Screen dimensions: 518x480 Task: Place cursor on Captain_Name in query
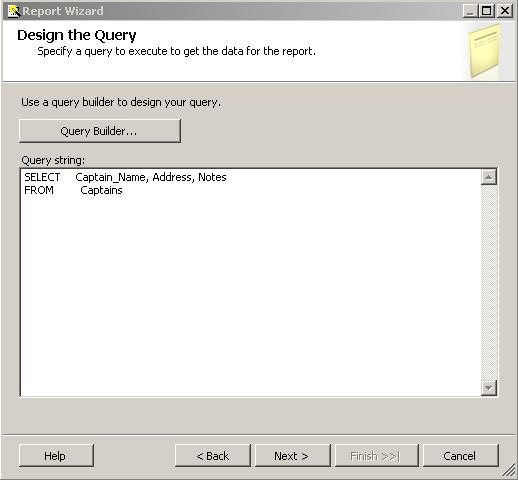coord(111,177)
